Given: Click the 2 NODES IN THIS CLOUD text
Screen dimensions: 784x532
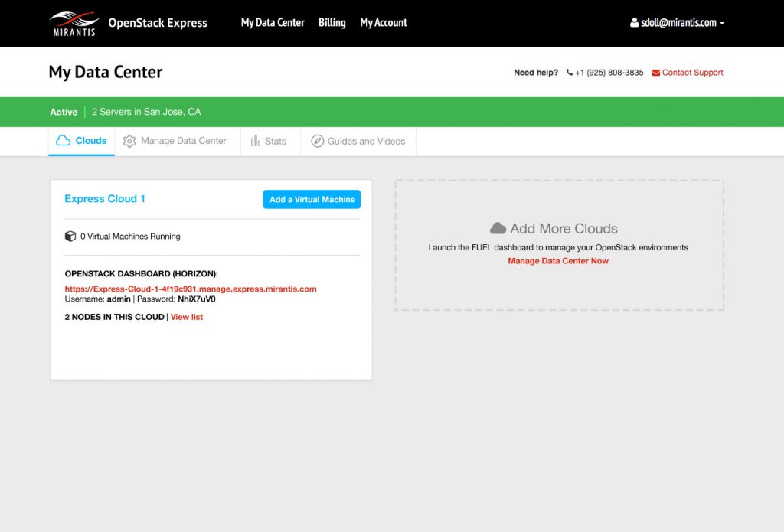Looking at the screenshot, I should tap(115, 317).
